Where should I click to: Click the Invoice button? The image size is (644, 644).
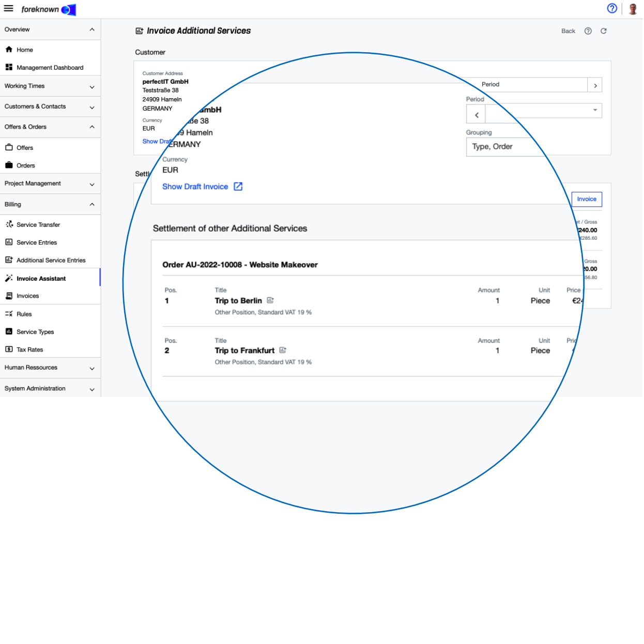(587, 200)
